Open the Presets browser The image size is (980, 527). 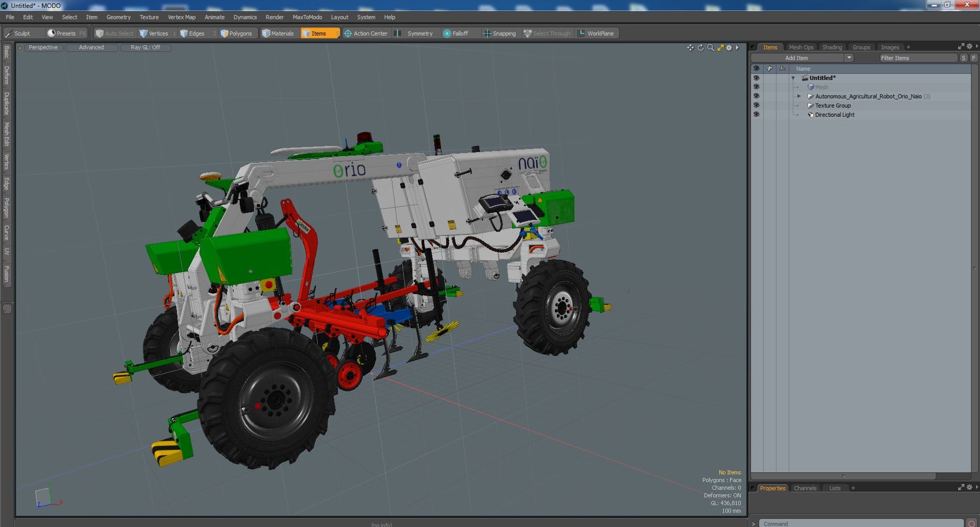coord(66,33)
